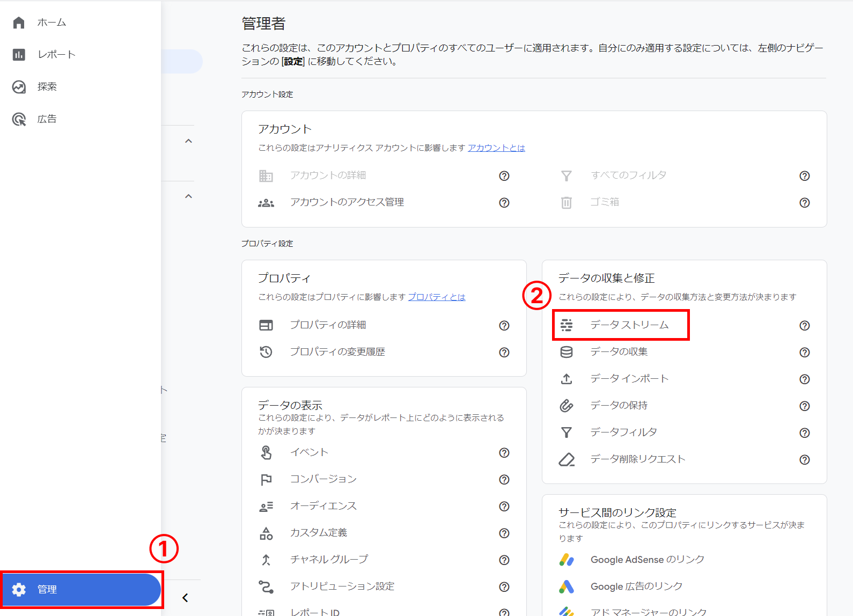853x616 pixels.
Task: Open プロパティの詳細 settings
Action: pos(328,325)
